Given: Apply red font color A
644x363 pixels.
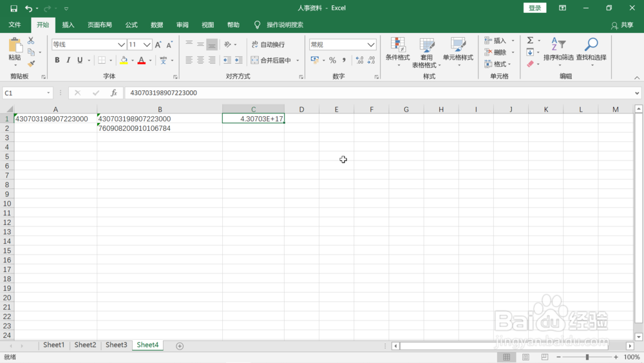Looking at the screenshot, I should point(141,61).
